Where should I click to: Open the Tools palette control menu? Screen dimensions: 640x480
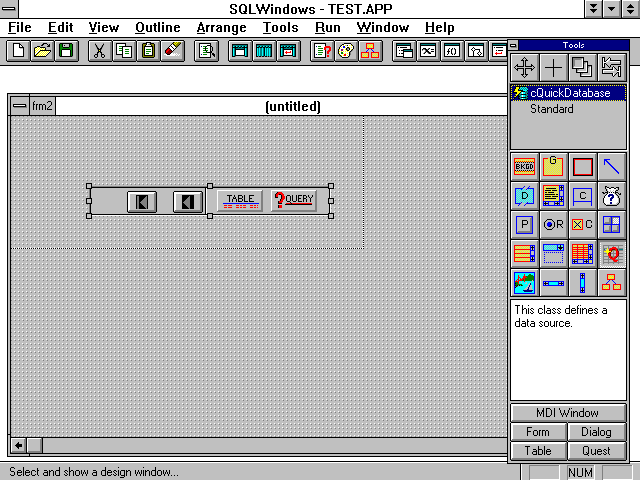(x=514, y=45)
